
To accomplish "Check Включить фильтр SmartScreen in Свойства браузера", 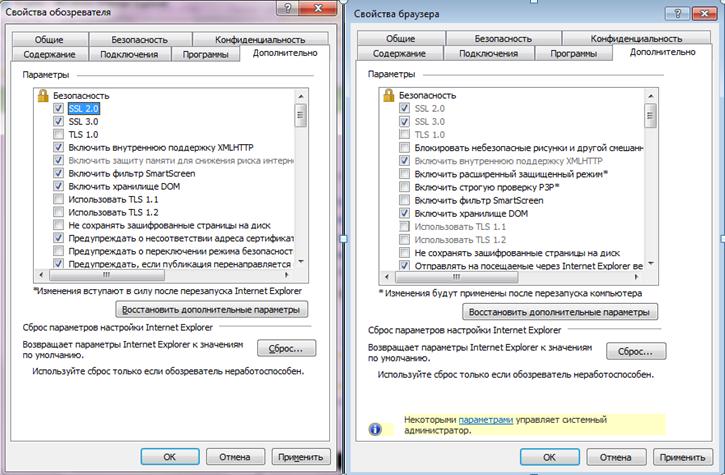I will click(404, 200).
